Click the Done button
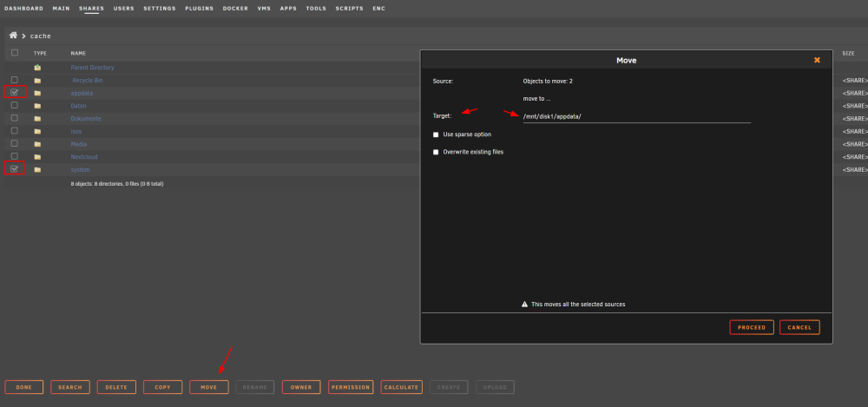Viewport: 868px width, 407px height. coord(23,387)
